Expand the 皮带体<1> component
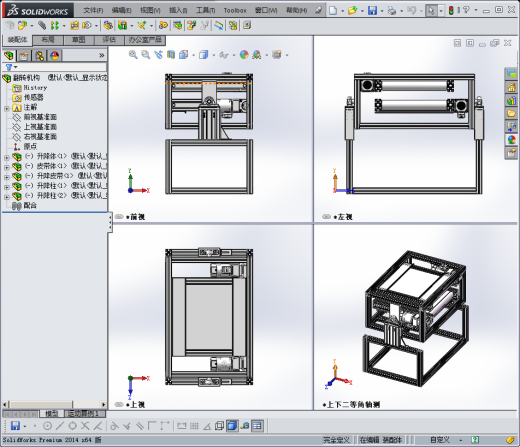The width and height of the screenshot is (520, 447). 6,167
